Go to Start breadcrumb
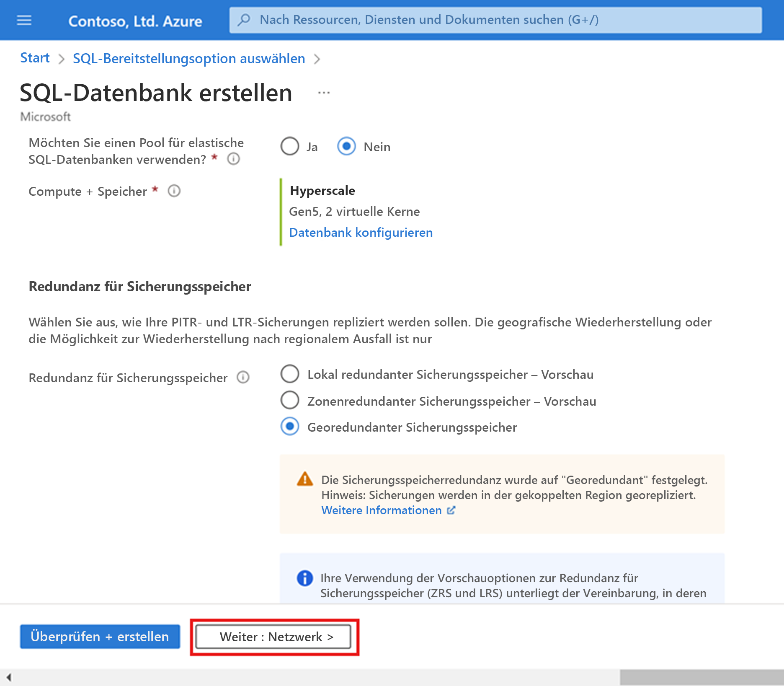 pyautogui.click(x=35, y=58)
